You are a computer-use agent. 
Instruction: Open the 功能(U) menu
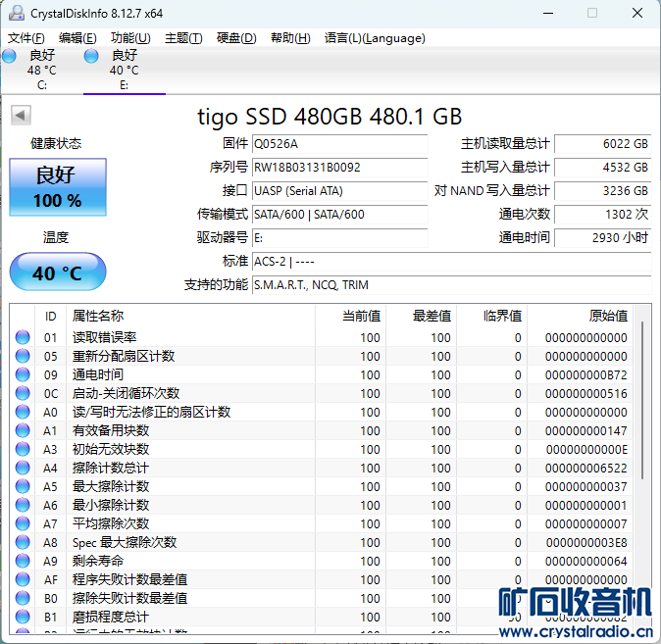(x=130, y=38)
